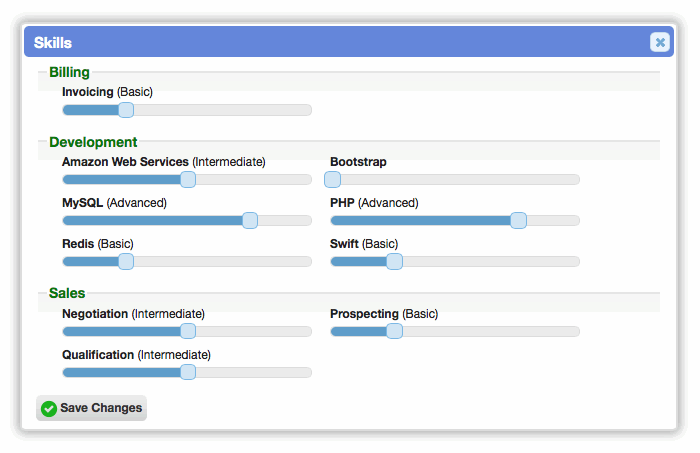Screen dimensions: 700x453
Task: Click the PHP slider handle
Action: pos(518,220)
